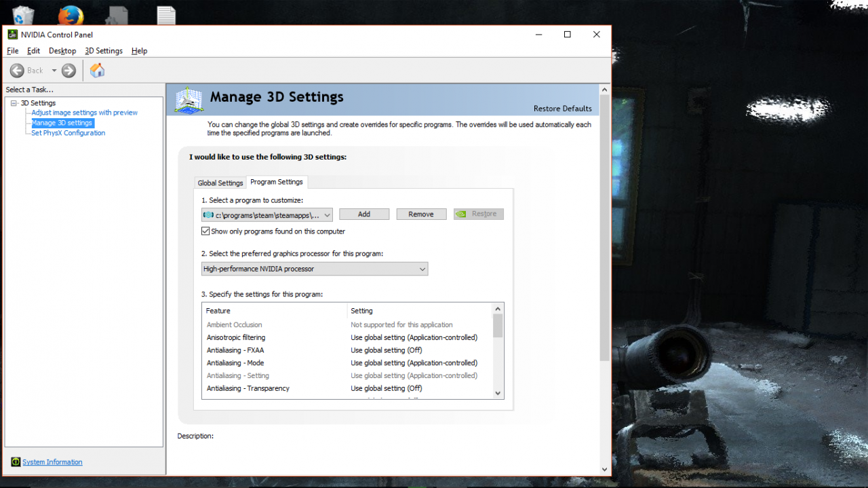
Task: Click the Forward arrow toolbar icon
Action: coord(68,71)
